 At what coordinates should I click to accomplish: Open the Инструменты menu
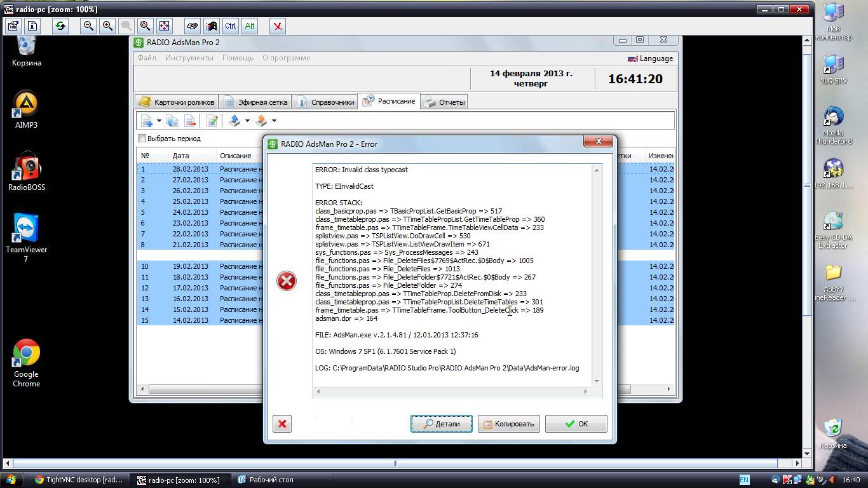click(189, 58)
